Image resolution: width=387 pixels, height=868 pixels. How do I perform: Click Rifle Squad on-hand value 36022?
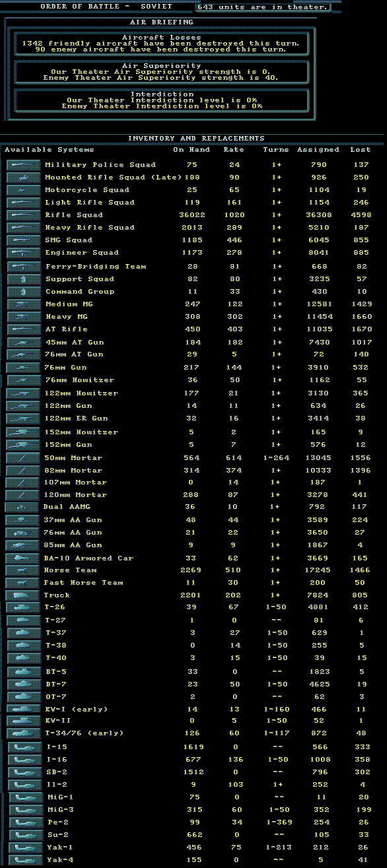pos(192,215)
